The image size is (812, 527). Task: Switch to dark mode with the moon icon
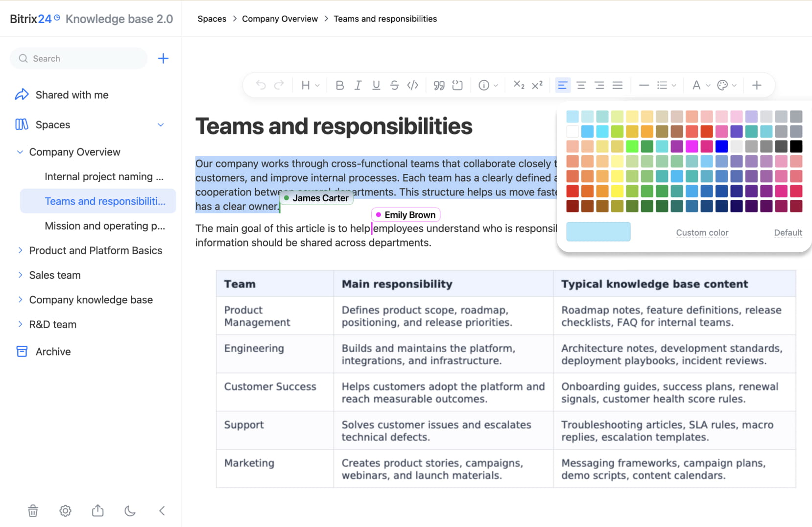[130, 511]
